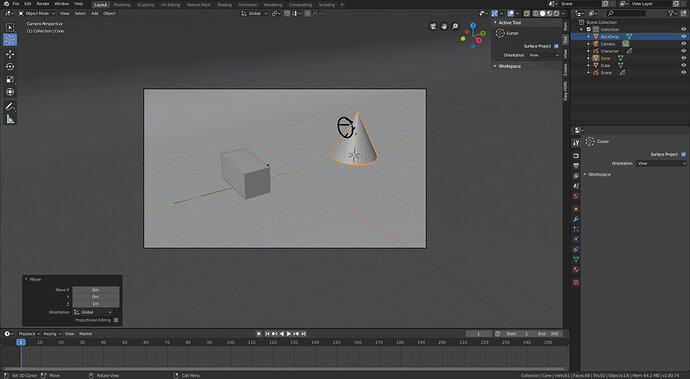Select the Annotate tool in the toolbar

click(x=10, y=107)
